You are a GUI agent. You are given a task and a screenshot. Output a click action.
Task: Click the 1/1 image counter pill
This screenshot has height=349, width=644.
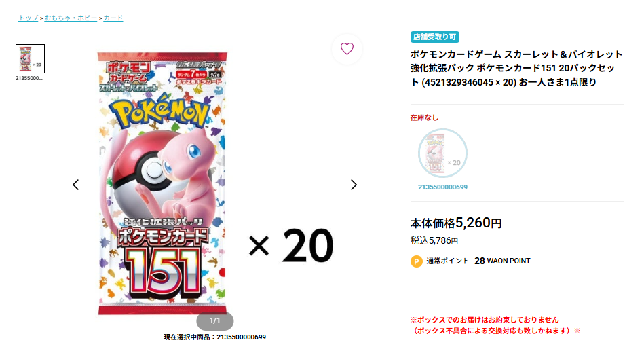click(215, 320)
